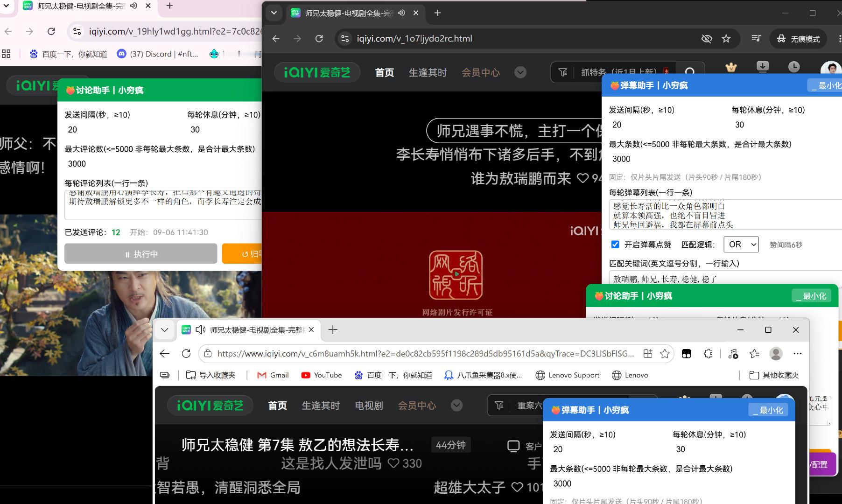
Task: Open 会员中心 in incognito iQIYI nav
Action: pos(480,72)
